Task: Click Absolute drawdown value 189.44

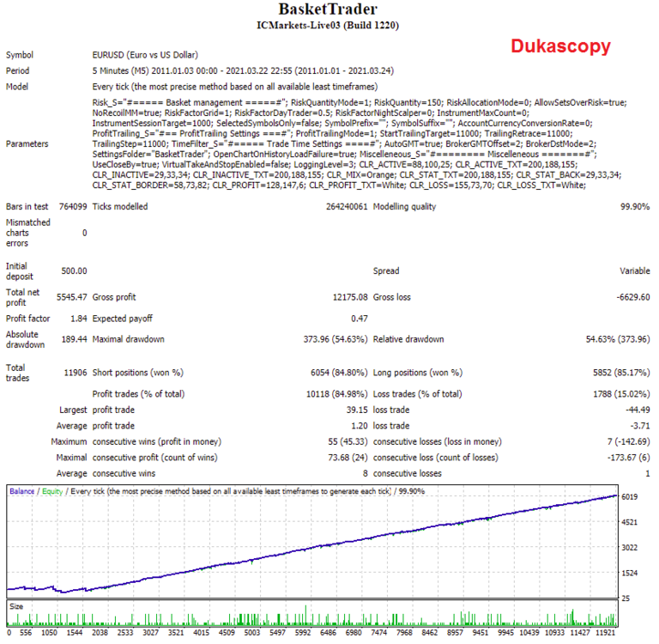Action: [74, 339]
